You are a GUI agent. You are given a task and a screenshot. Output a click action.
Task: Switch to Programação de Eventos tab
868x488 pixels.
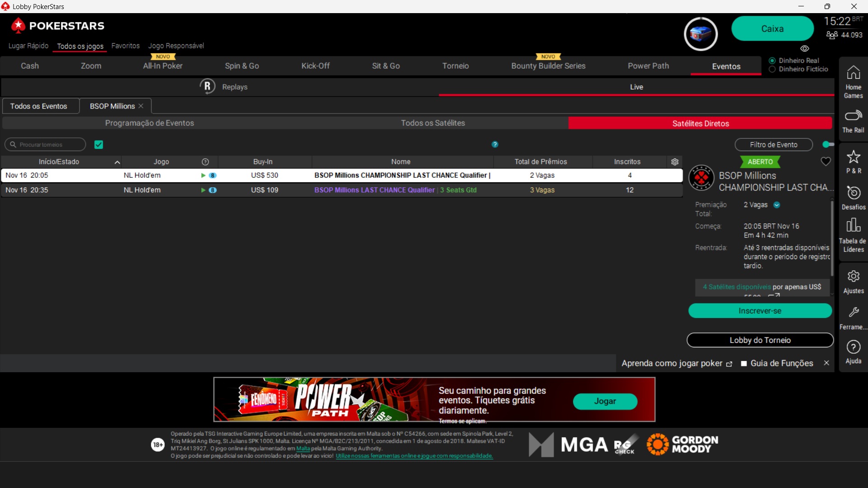coord(150,123)
